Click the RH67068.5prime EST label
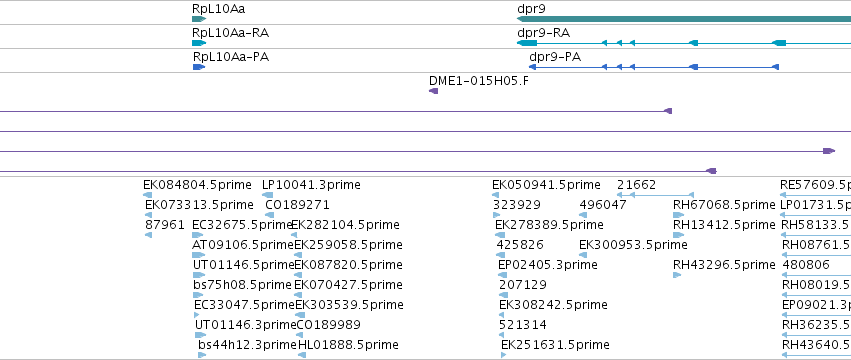Screen dimensions: 851x360 (724, 205)
